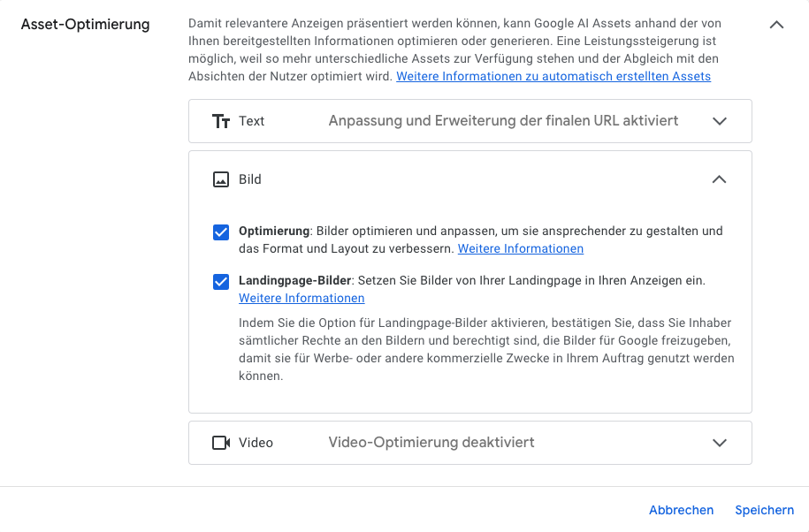Uncheck the Optimierung checkbox
The width and height of the screenshot is (809, 532).
click(x=221, y=232)
